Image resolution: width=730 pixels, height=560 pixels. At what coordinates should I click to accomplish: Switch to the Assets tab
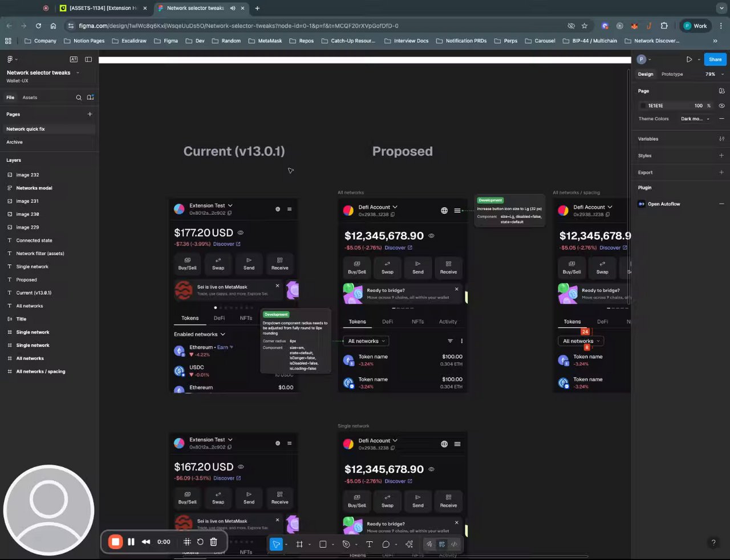pyautogui.click(x=30, y=98)
